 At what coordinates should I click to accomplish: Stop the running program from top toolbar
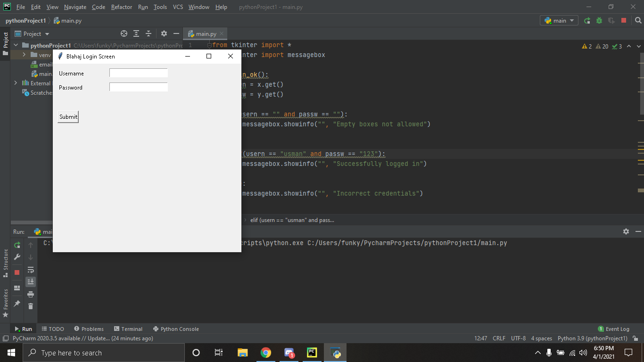click(624, 21)
